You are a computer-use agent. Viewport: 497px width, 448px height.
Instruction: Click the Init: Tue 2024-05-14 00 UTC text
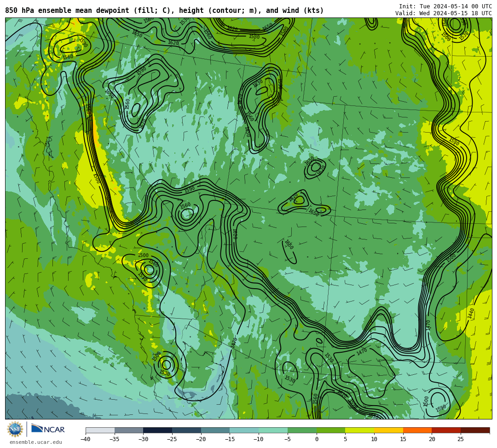(x=445, y=6)
